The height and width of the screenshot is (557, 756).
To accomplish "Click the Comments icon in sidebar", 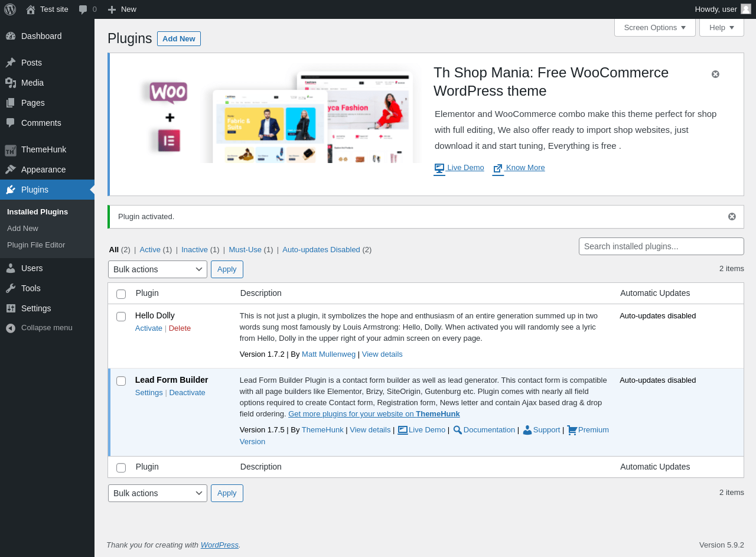I will [11, 123].
